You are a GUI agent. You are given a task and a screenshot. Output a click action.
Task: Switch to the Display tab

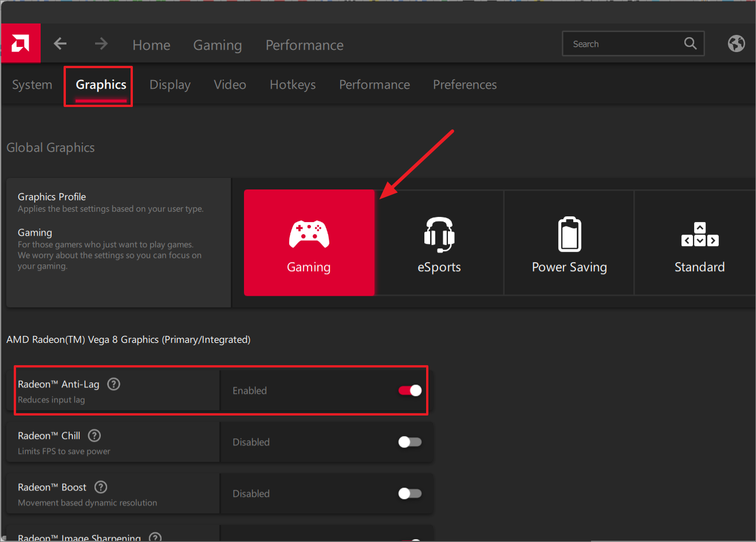click(170, 85)
